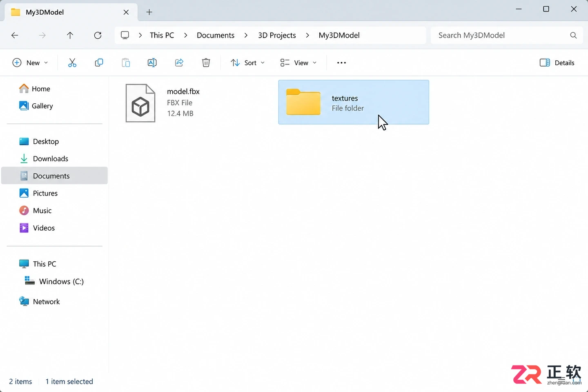The width and height of the screenshot is (588, 392).
Task: Click Documents in the address breadcrumb
Action: click(x=216, y=35)
